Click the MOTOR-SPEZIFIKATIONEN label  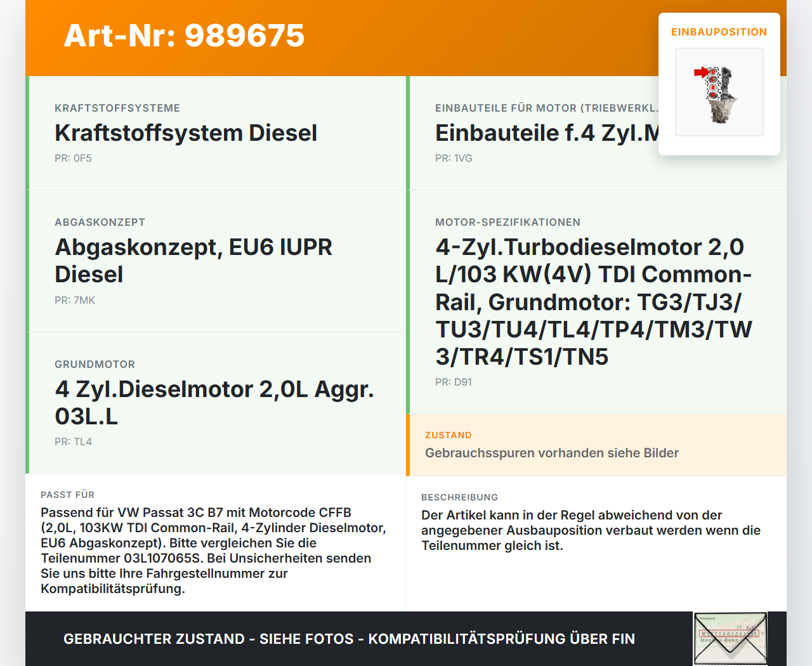click(507, 222)
